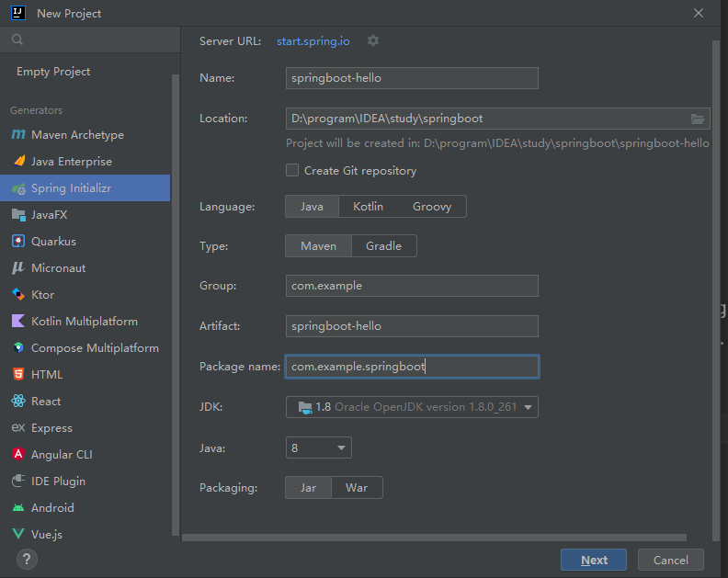Click the Package name field
This screenshot has height=578, width=728.
pyautogui.click(x=412, y=367)
